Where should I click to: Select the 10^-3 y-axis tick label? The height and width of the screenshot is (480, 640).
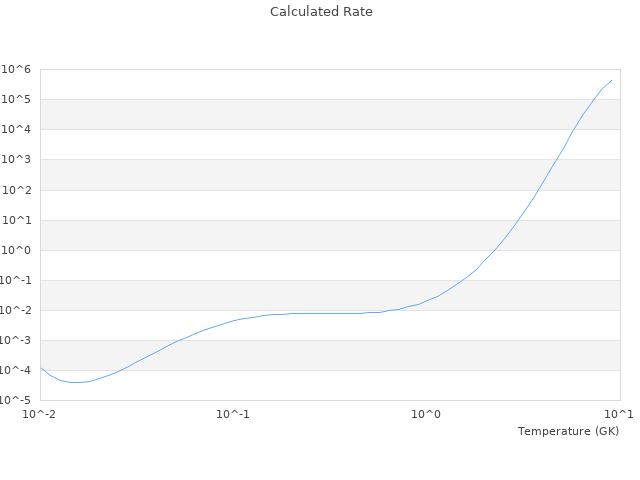pos(14,340)
